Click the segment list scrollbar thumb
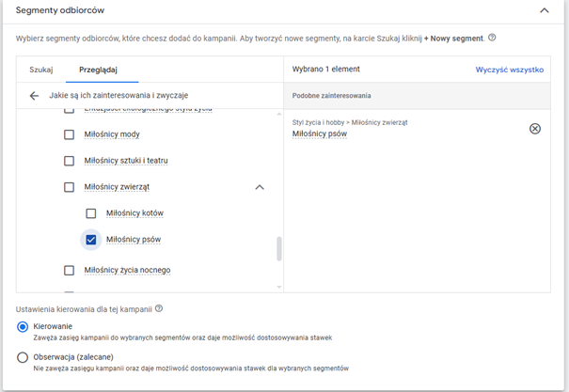This screenshot has height=392, width=569. coord(279,249)
